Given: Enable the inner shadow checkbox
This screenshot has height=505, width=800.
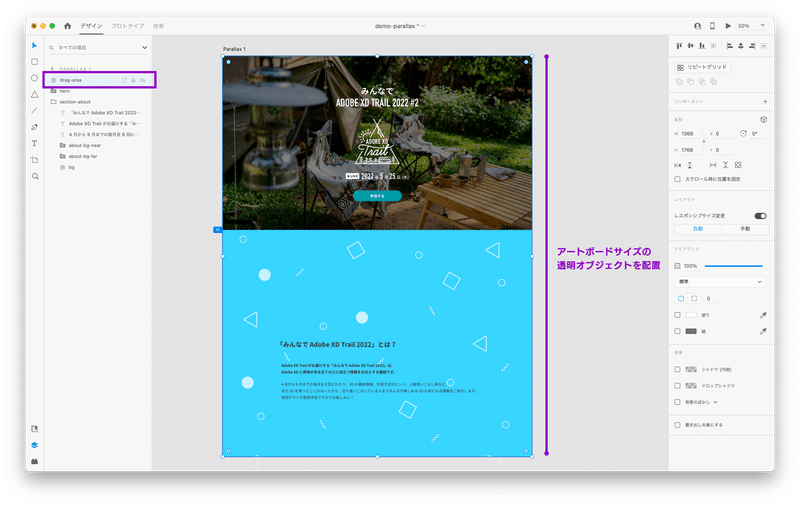Looking at the screenshot, I should click(678, 369).
